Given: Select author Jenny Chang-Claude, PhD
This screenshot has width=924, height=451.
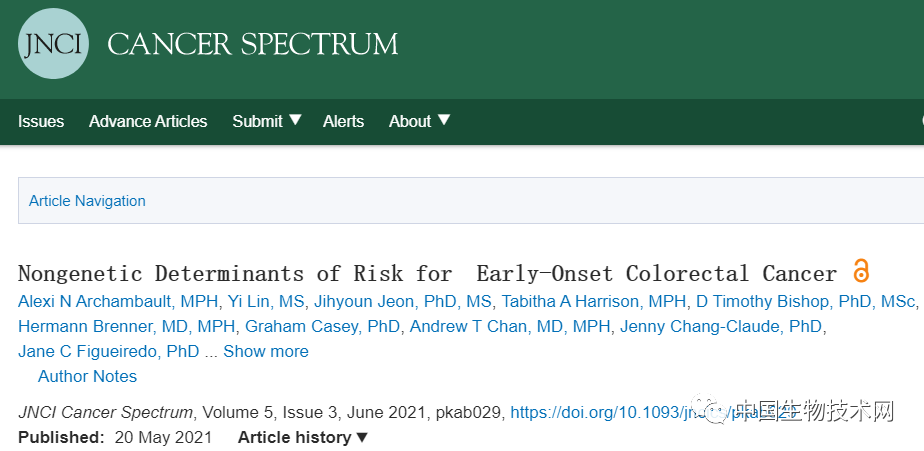Looking at the screenshot, I should click(x=721, y=327).
